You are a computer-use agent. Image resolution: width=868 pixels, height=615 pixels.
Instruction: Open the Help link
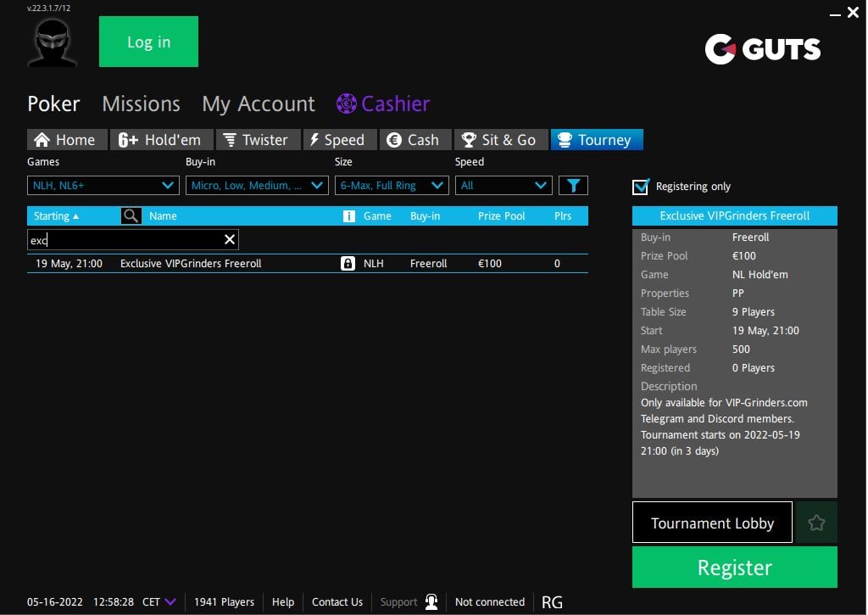(x=283, y=601)
